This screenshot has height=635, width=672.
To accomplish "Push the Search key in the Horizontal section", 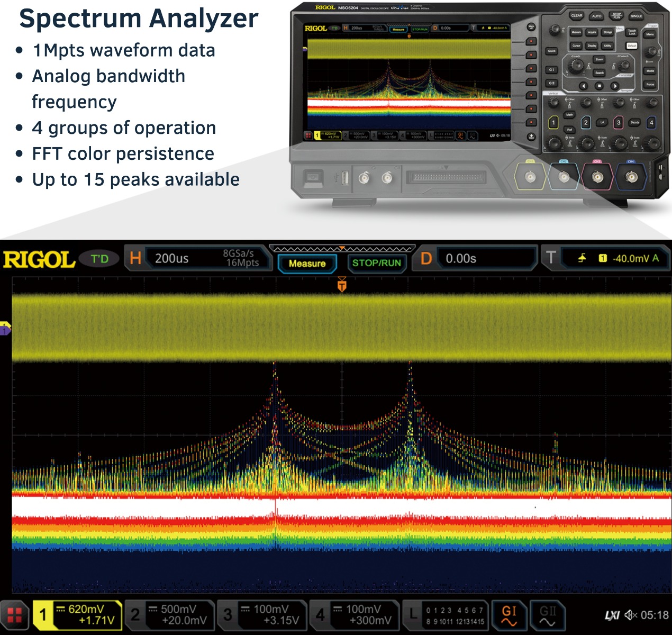I will 599,73.
